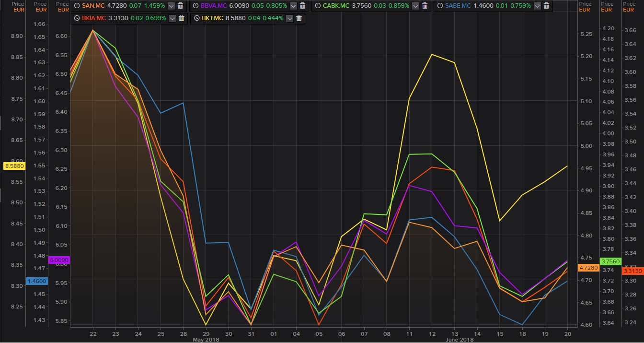644x343 pixels.
Task: Click the 'June 2018' axis label
Action: click(x=460, y=339)
